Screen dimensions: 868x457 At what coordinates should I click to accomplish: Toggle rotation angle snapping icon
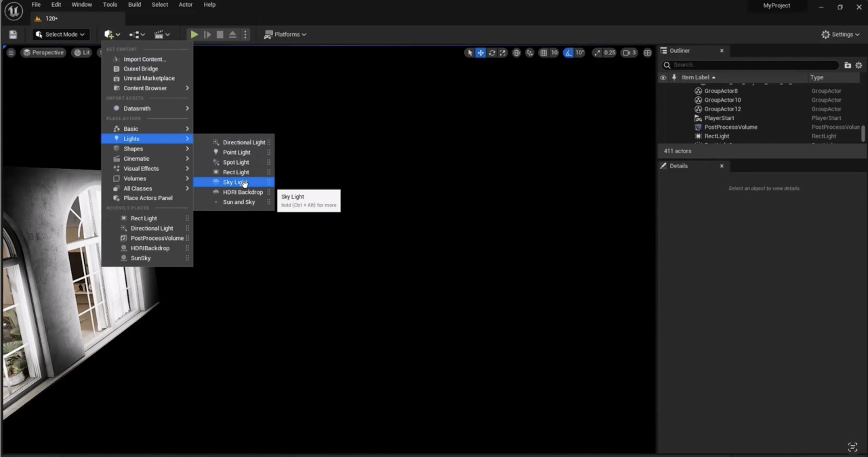point(568,53)
